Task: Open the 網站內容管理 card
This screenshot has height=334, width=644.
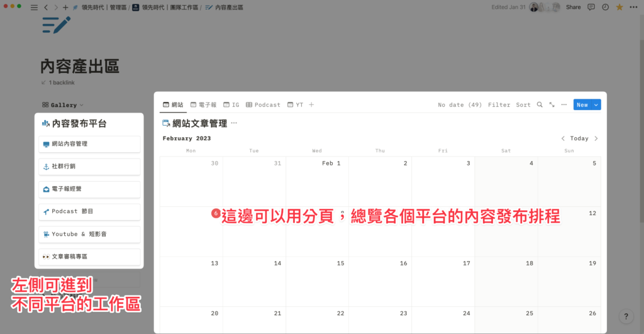Action: pos(89,144)
